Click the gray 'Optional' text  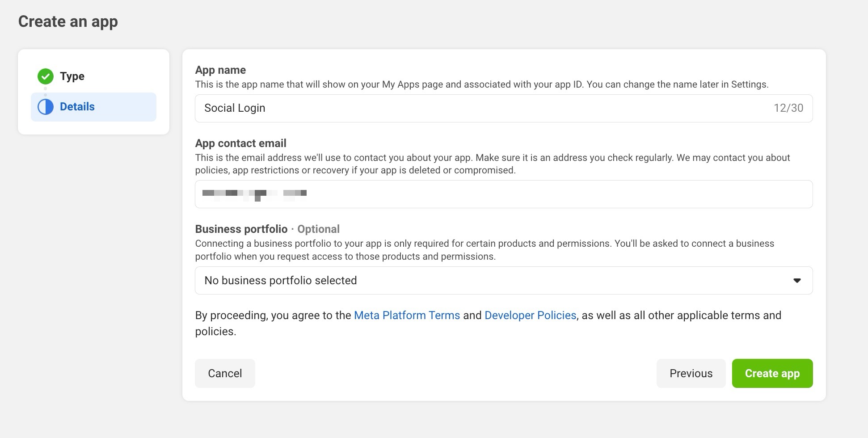coord(318,229)
